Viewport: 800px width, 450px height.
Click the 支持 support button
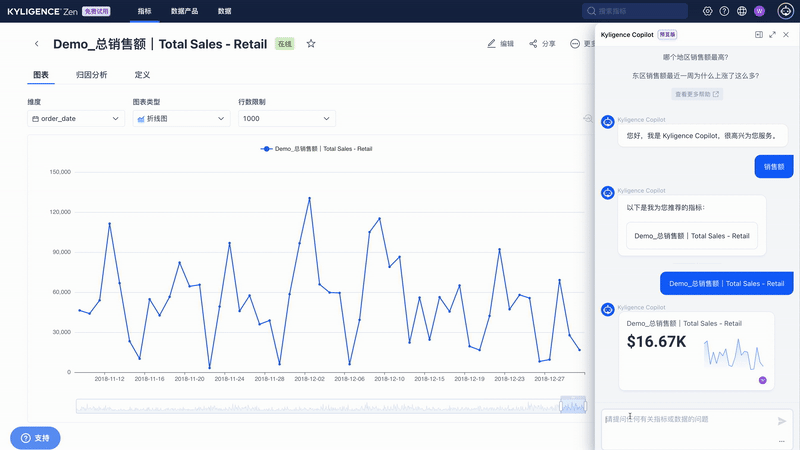pos(35,438)
